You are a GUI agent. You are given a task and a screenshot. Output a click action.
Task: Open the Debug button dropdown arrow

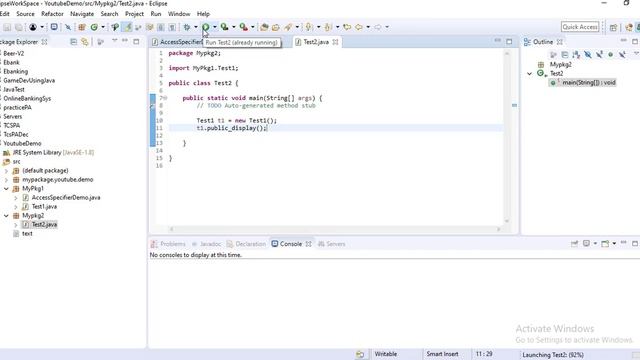click(x=196, y=27)
